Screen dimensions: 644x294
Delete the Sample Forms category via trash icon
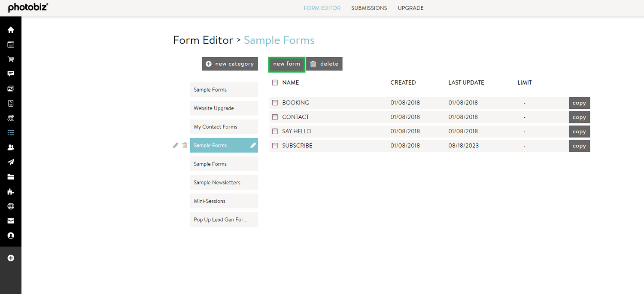pos(185,145)
